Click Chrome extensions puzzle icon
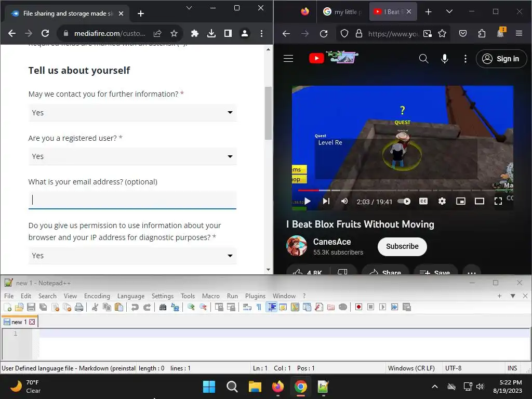 click(x=195, y=33)
